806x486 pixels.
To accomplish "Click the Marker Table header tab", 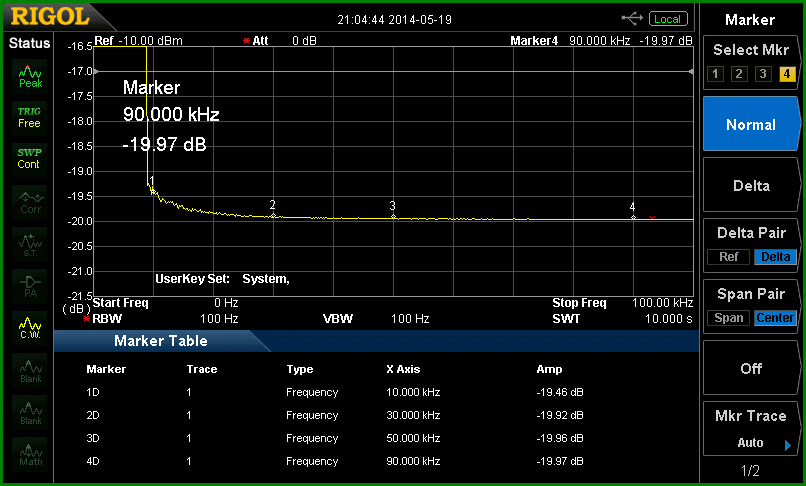I will click(x=160, y=341).
